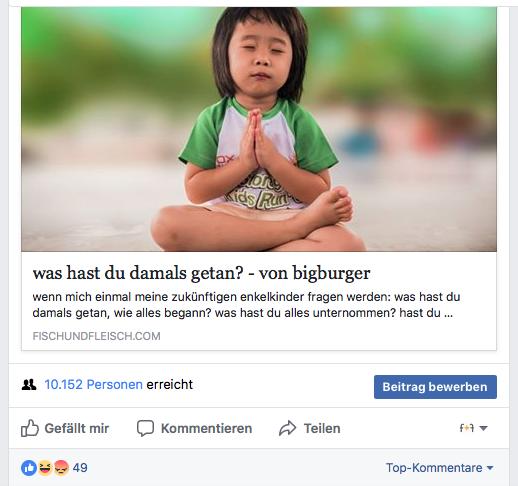Click the arrow next to Top-Kommentare

[x=490, y=468]
